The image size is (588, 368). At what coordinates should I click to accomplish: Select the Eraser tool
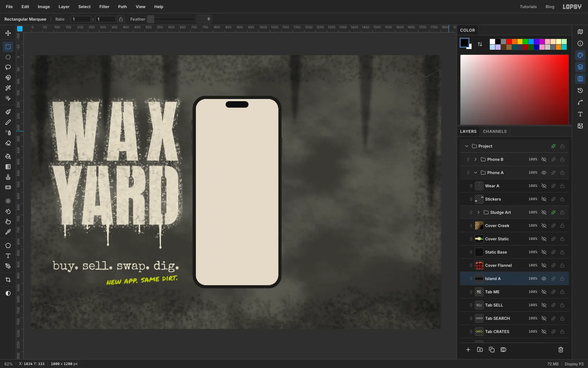pyautogui.click(x=8, y=143)
